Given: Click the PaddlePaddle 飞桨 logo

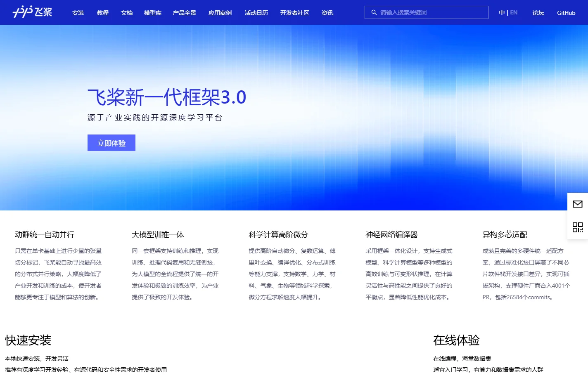Looking at the screenshot, I should click(32, 12).
